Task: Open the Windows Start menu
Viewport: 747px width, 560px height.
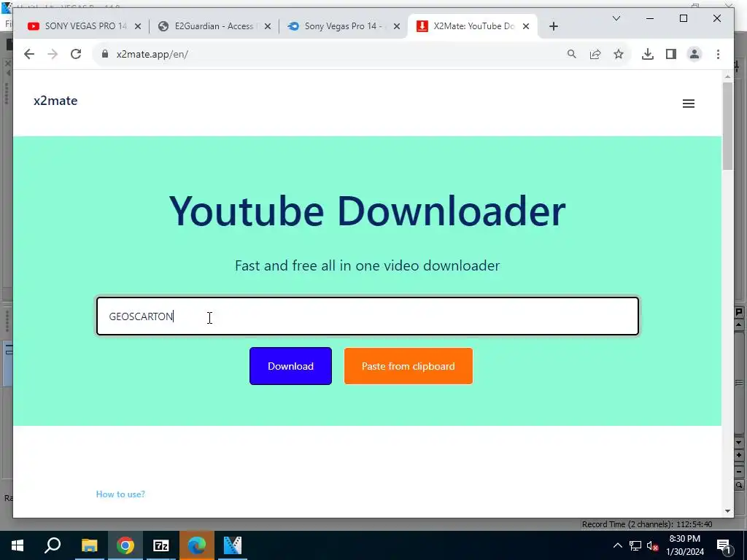Action: [x=18, y=545]
